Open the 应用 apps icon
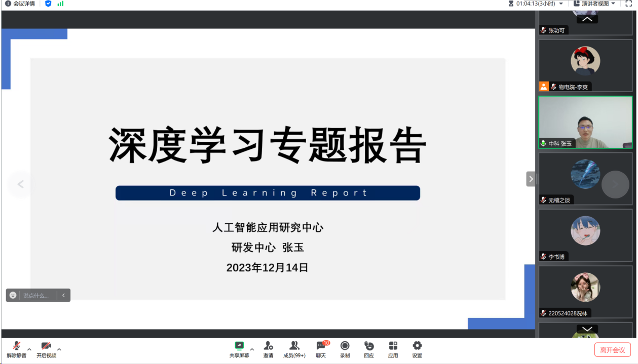Screen dimensions: 638x364 [x=393, y=346]
